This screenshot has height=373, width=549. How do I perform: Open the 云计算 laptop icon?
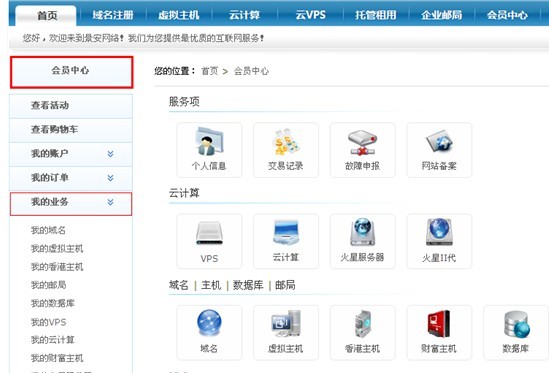coord(286,232)
